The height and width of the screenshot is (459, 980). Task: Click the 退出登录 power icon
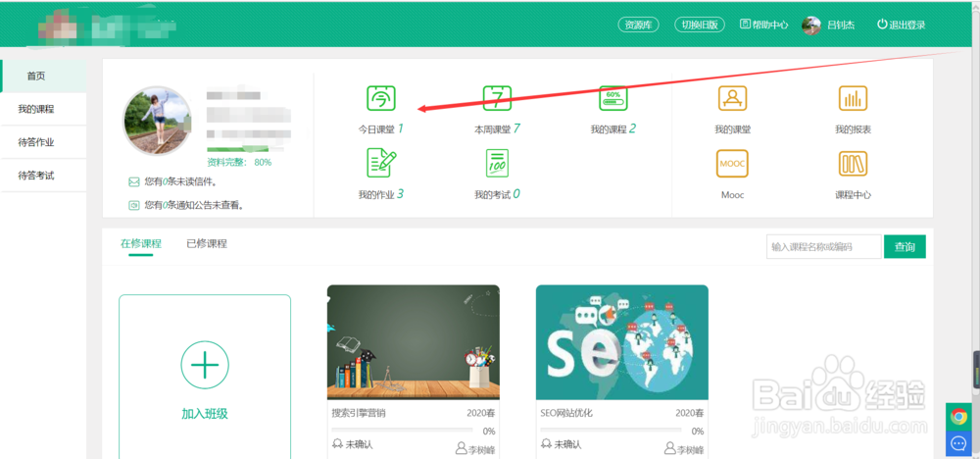pos(882,25)
